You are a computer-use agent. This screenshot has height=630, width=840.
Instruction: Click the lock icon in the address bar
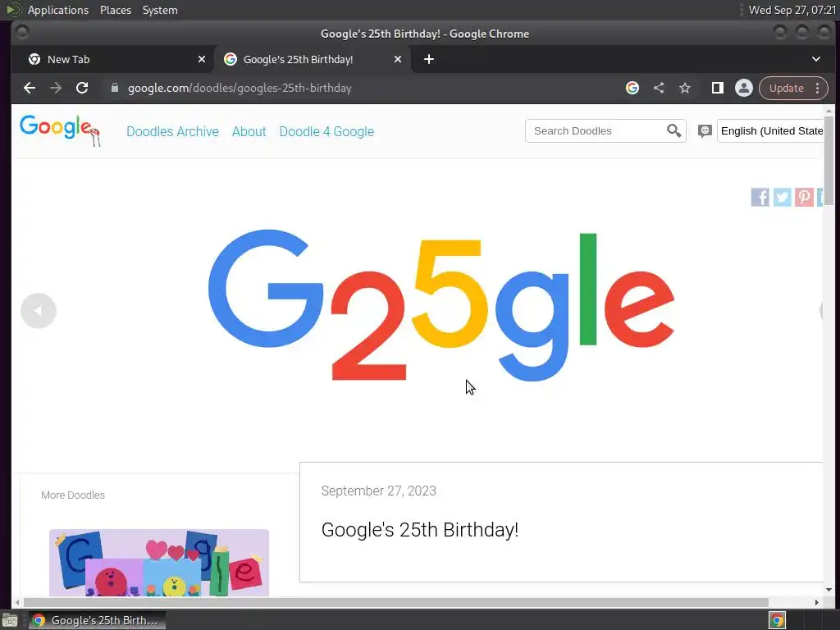coord(114,88)
